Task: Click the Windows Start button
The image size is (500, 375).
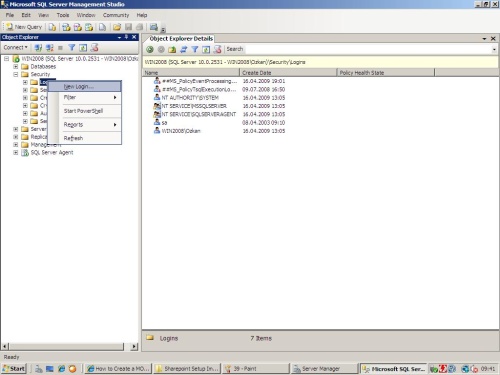Action: click(x=14, y=369)
